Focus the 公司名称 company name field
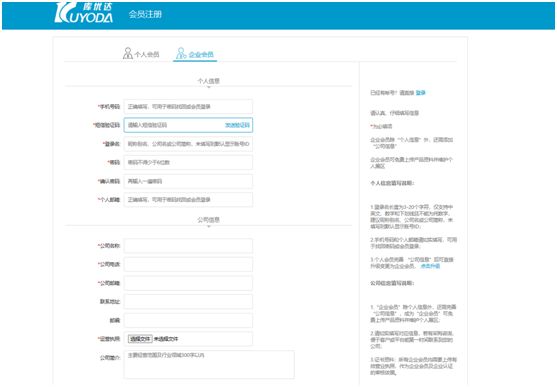The height and width of the screenshot is (387, 557). click(x=188, y=246)
